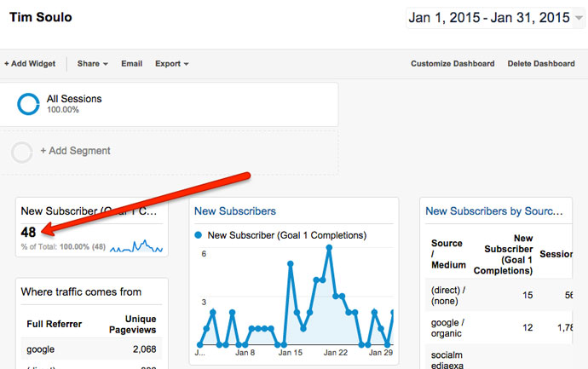
Task: Click the 48 new subscriber total value
Action: pos(29,232)
